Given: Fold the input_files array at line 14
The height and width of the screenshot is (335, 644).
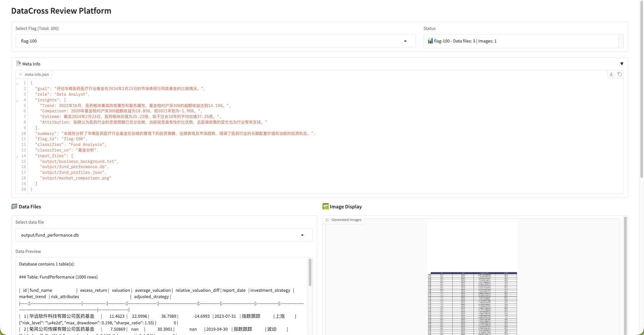Looking at the screenshot, I should [17, 156].
